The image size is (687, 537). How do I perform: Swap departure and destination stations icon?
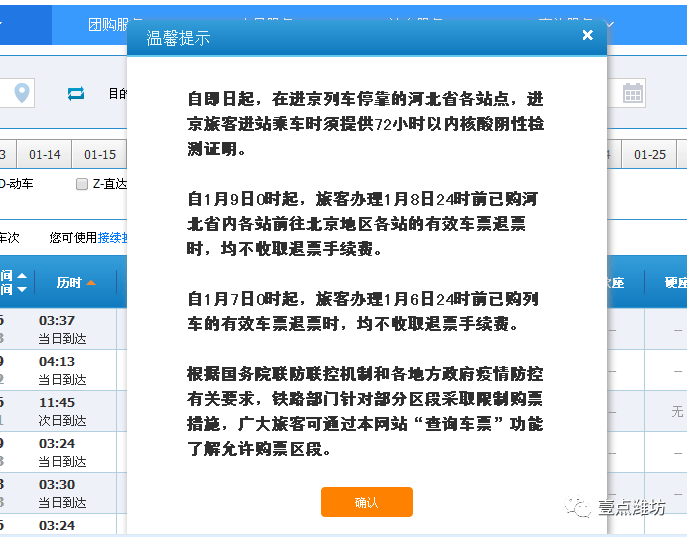tap(76, 93)
